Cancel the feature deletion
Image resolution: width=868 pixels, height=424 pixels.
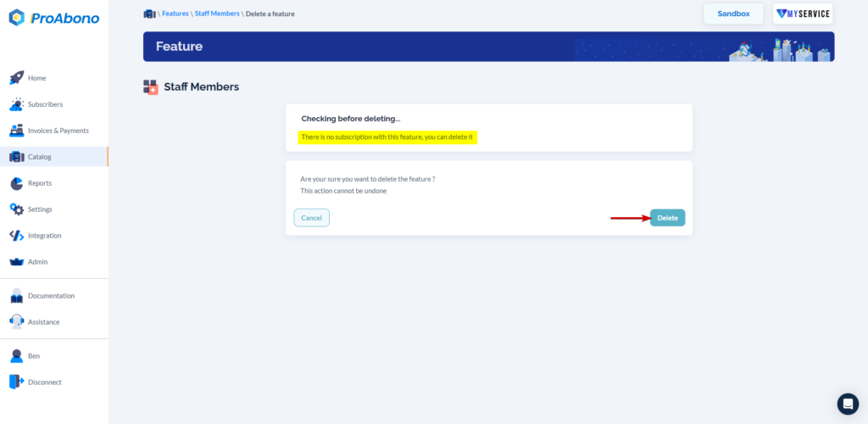coord(312,218)
